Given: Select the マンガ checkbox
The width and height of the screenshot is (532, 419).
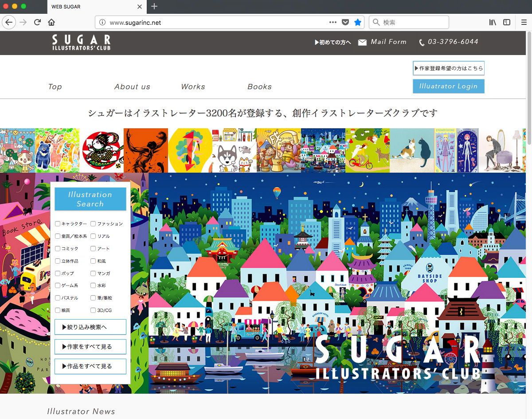Looking at the screenshot, I should (x=93, y=273).
